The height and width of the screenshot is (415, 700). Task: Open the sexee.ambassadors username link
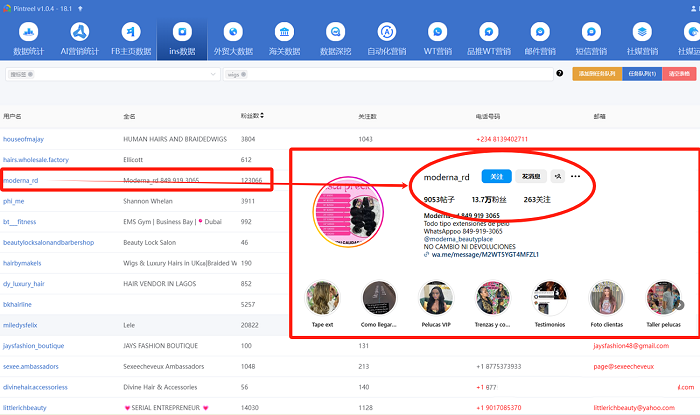pyautogui.click(x=31, y=367)
